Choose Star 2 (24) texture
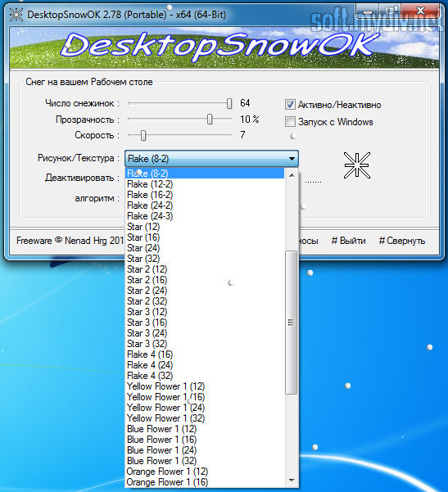Viewport: 448px width, 492px height. (x=205, y=291)
